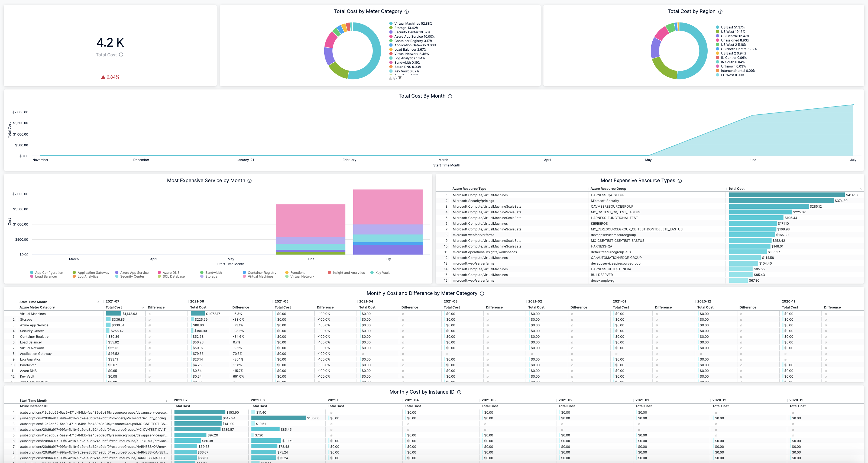Click 2021-06 Difference column header

(x=240, y=308)
